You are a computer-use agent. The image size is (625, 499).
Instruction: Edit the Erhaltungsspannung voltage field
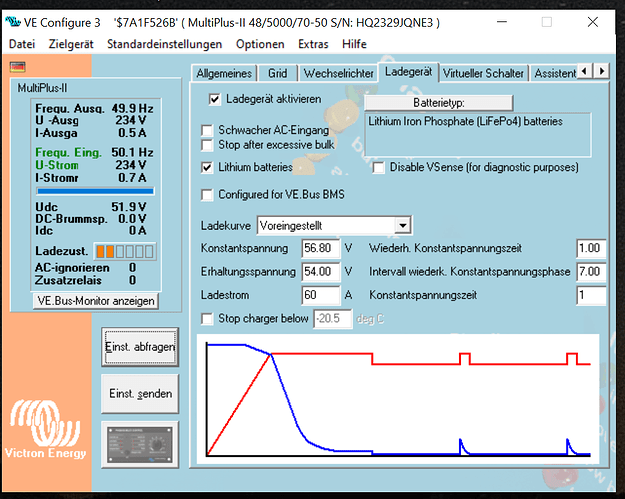(320, 272)
